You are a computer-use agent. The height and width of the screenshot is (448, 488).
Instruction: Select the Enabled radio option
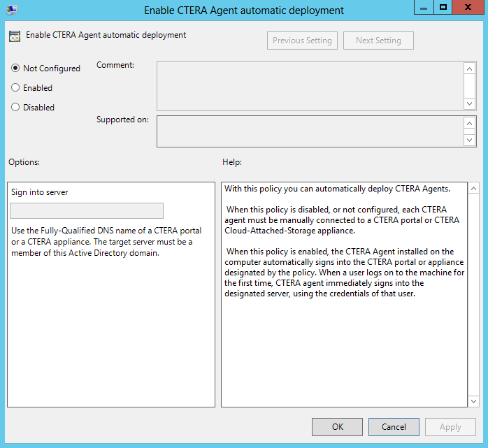pyautogui.click(x=15, y=88)
